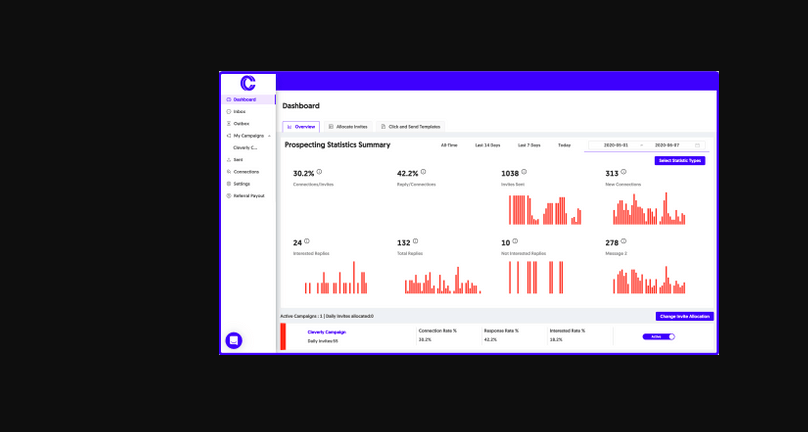Open Select Statistic Types dropdown
The image size is (808, 432).
click(x=680, y=160)
